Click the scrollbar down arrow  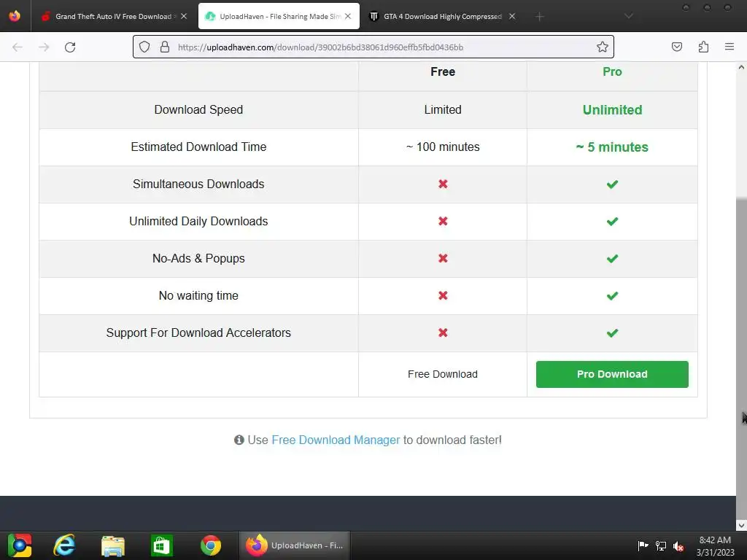pyautogui.click(x=741, y=525)
